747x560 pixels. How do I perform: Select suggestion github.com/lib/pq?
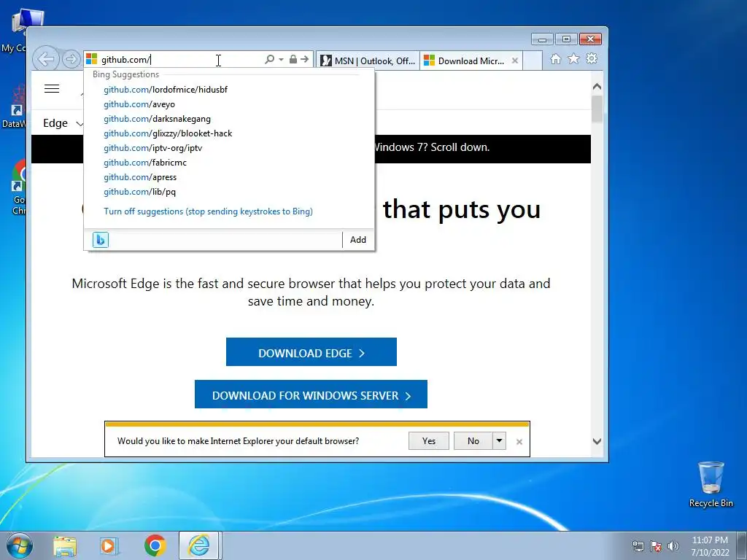pyautogui.click(x=139, y=192)
